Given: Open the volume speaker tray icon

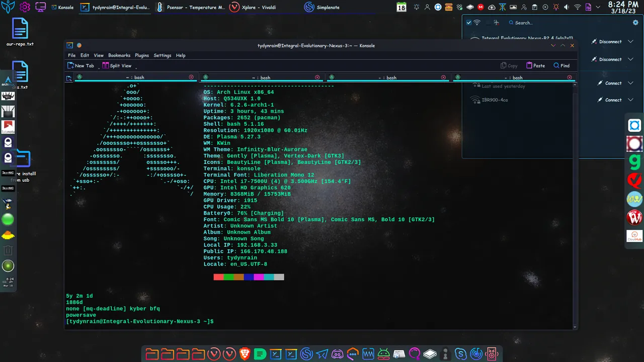Looking at the screenshot, I should (567, 8).
